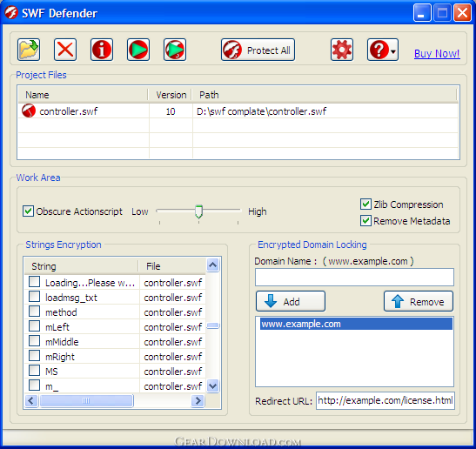Expand help menu dropdown arrow
Viewport: 476px width, 449px height.
[x=393, y=51]
